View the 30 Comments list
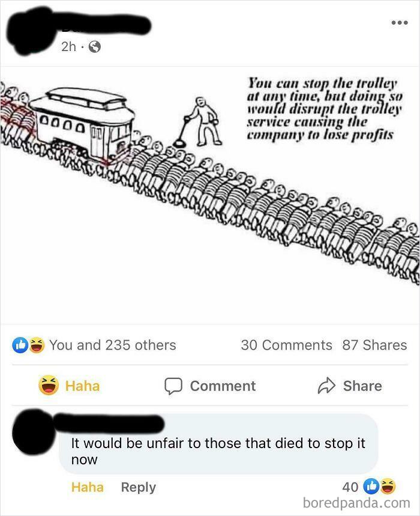The width and height of the screenshot is (420, 516). 286,345
